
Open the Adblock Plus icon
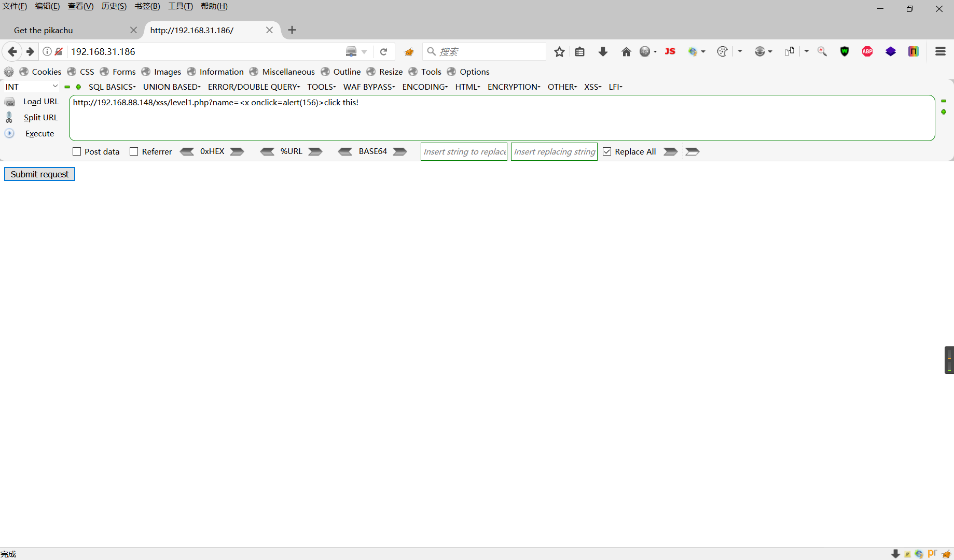click(867, 51)
